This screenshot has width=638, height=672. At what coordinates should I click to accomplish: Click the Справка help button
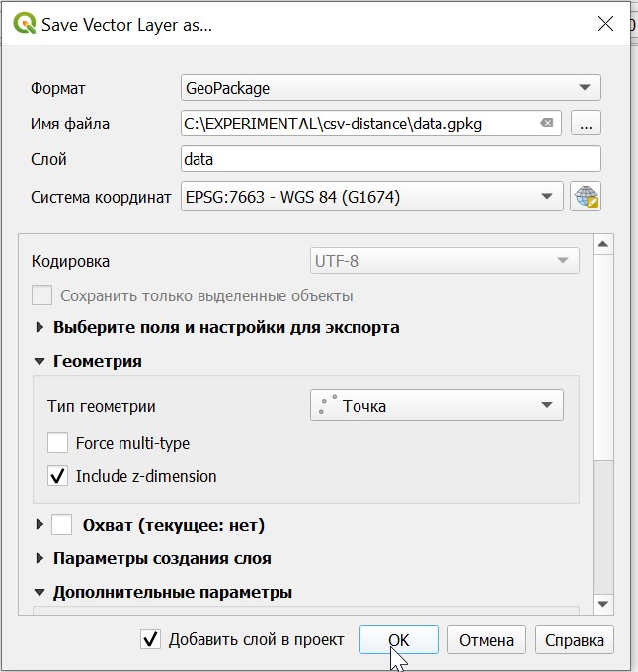[575, 639]
